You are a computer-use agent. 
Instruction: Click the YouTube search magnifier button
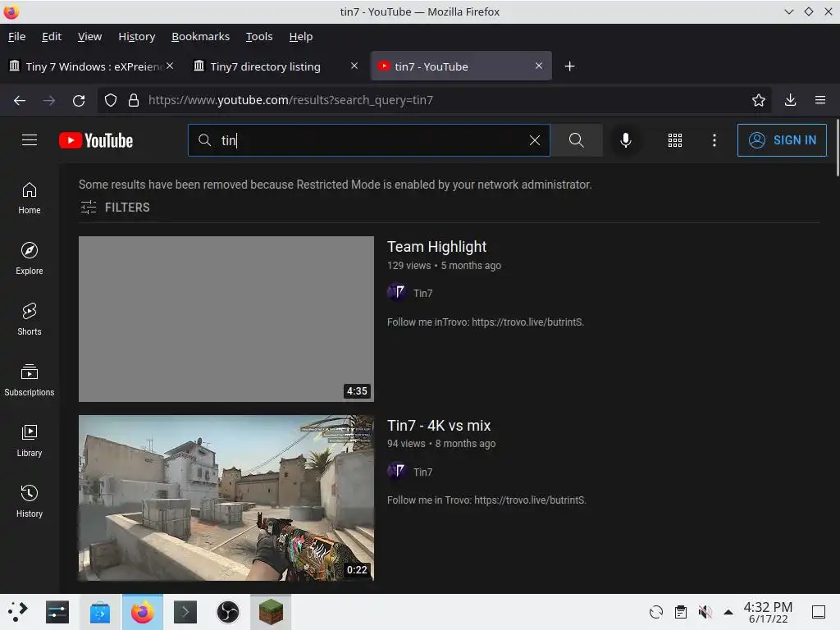coord(577,140)
